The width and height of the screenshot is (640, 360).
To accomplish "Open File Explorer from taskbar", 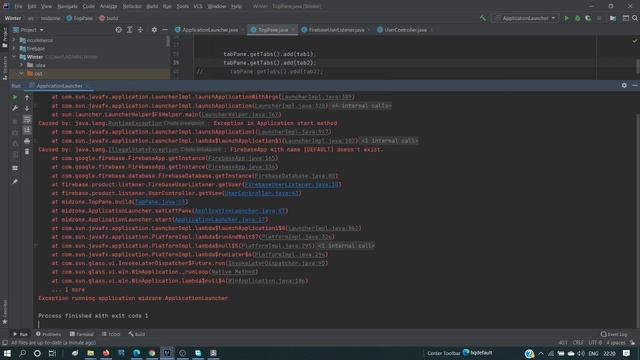I will 91,353.
